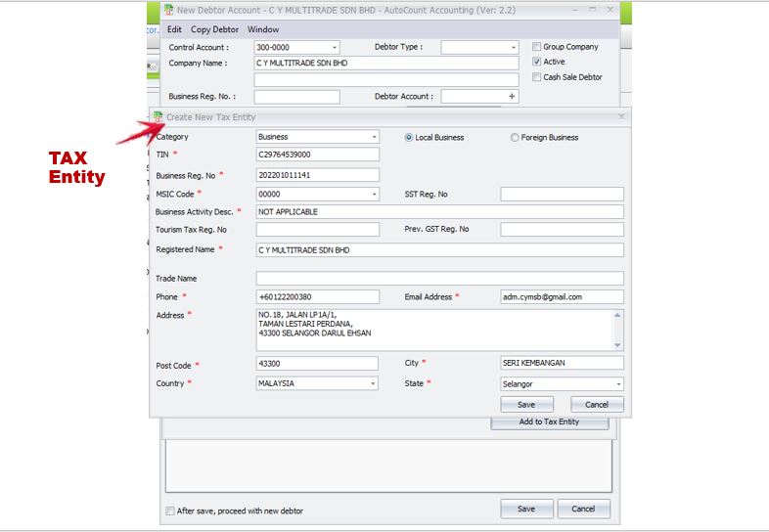
Task: Click the AutoCount icon in New Debtor title bar
Action: [168, 10]
